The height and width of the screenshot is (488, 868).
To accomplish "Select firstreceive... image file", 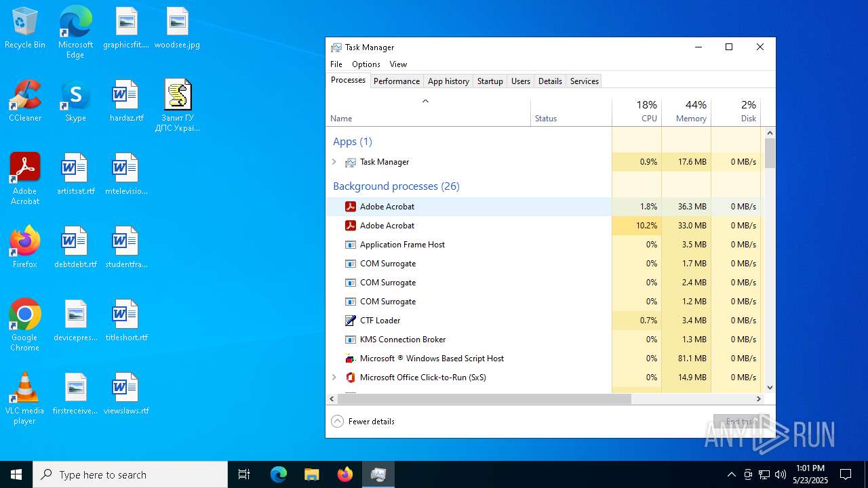I will pyautogui.click(x=75, y=394).
